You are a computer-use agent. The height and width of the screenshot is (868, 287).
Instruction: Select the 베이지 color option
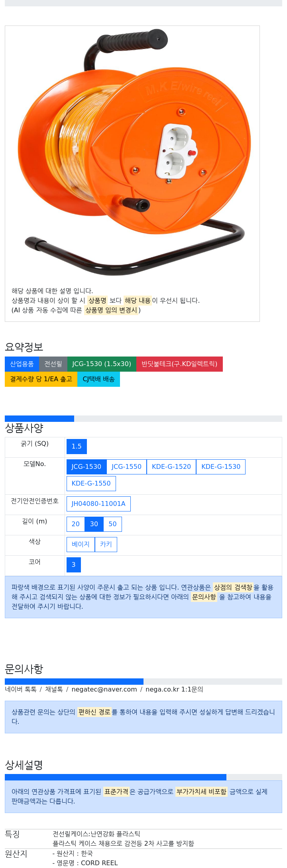click(x=81, y=545)
